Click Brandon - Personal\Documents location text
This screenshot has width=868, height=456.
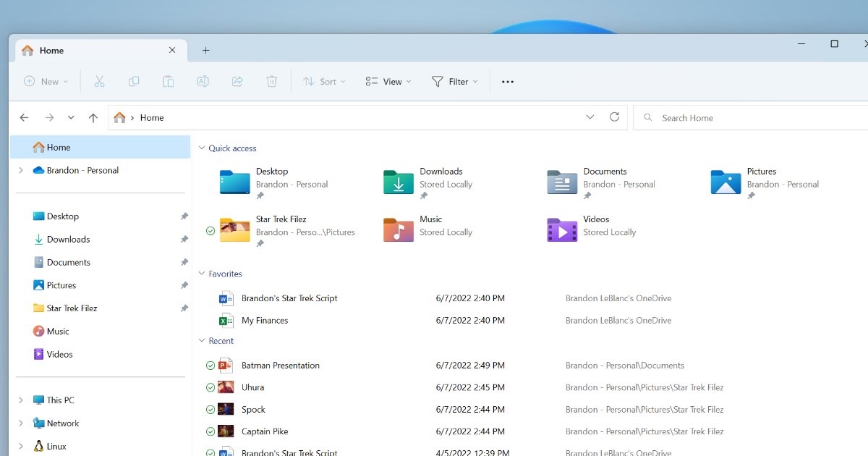(x=625, y=366)
